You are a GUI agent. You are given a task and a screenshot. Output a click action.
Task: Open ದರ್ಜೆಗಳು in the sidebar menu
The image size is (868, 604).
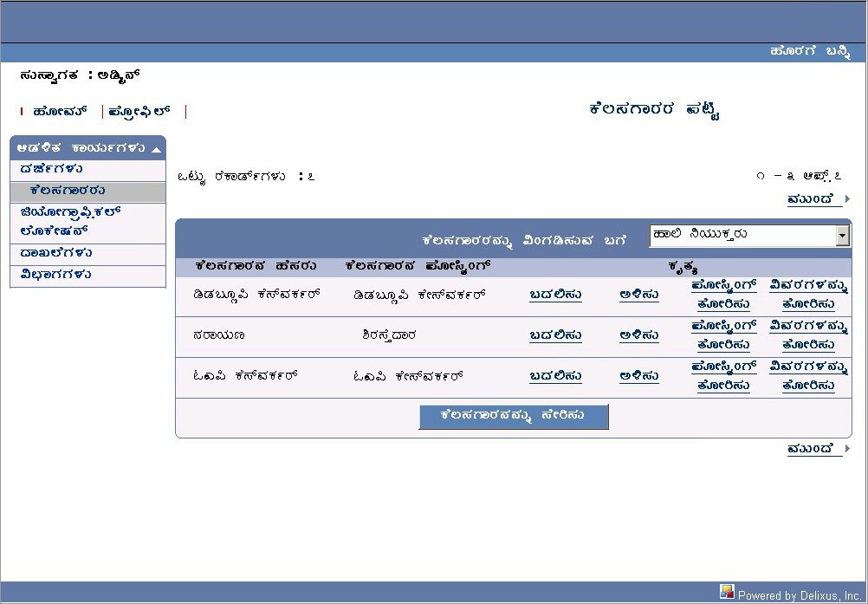(52, 169)
